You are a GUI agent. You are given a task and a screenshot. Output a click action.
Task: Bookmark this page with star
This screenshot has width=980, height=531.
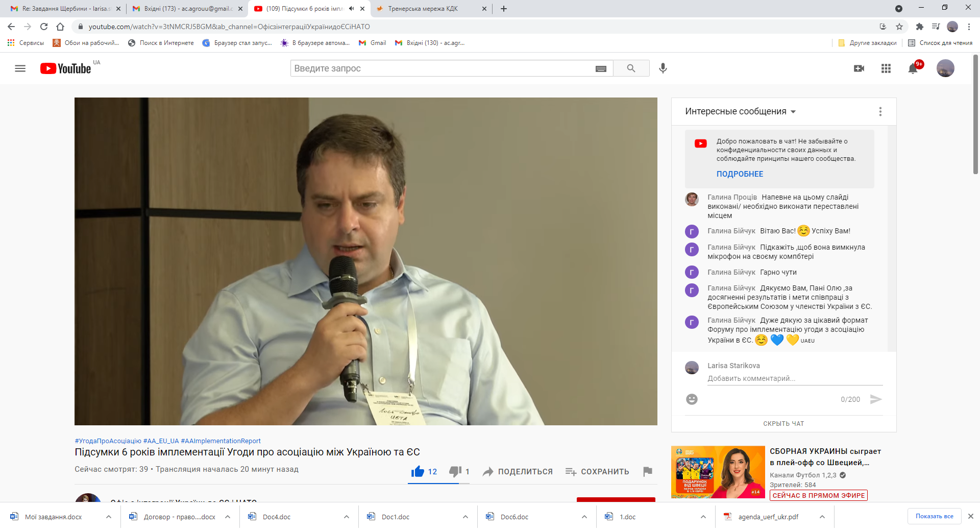[x=899, y=27]
